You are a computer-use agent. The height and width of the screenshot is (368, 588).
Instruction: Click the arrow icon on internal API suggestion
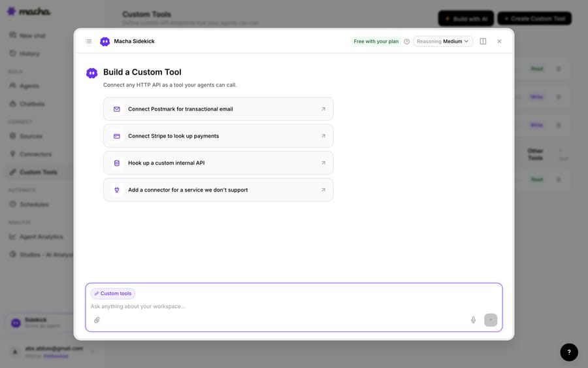tap(323, 163)
